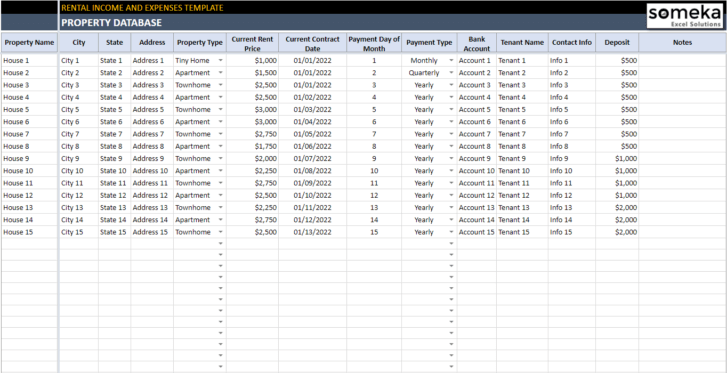The width and height of the screenshot is (727, 373).
Task: Expand Property Type dropdown for House 8
Action: [221, 146]
